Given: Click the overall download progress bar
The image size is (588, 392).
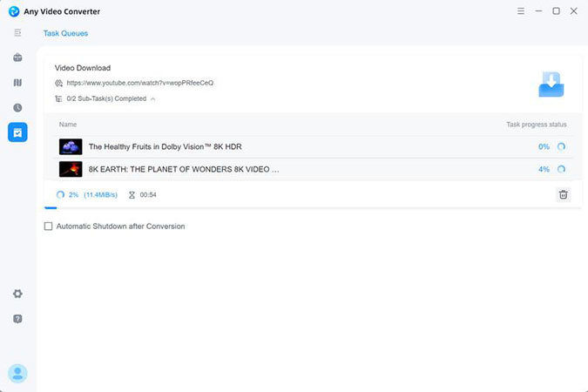Looking at the screenshot, I should point(313,207).
